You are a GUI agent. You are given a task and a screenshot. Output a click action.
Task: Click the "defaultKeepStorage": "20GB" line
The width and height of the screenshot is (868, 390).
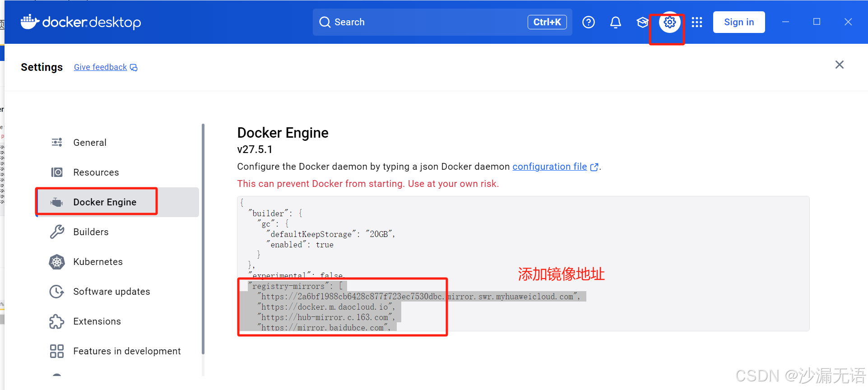[x=330, y=234]
